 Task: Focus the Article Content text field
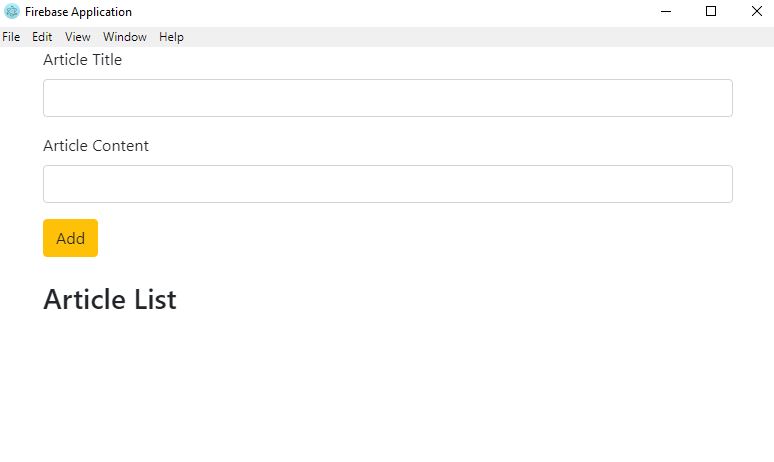click(x=387, y=184)
